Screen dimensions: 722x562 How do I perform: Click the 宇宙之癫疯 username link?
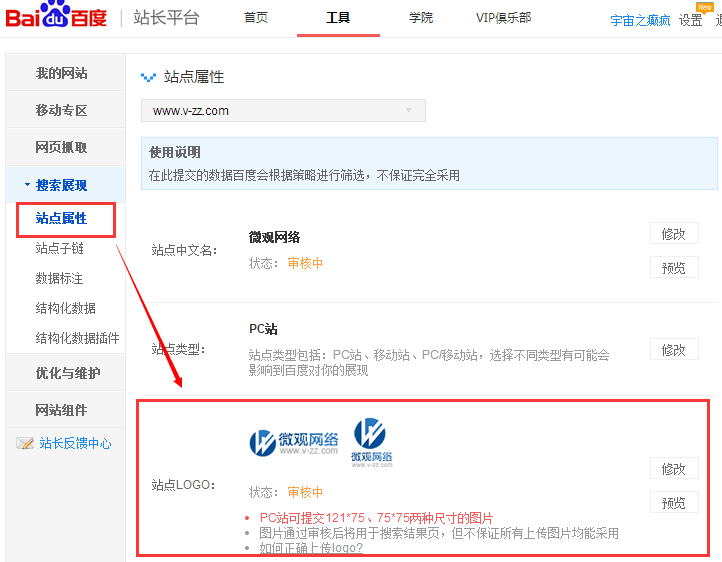click(640, 20)
